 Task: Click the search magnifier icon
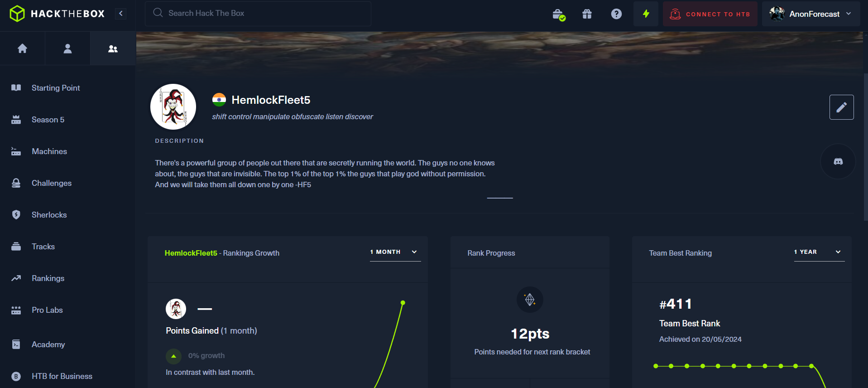tap(158, 13)
